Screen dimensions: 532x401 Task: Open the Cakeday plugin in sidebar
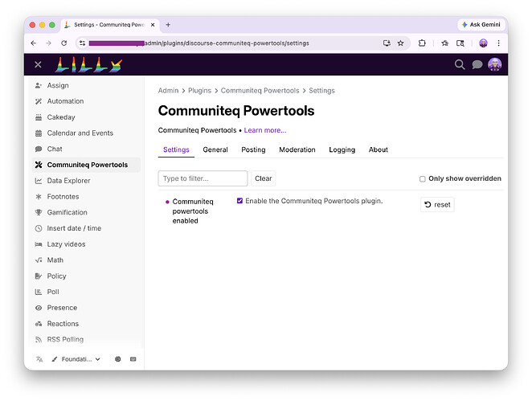(x=86, y=117)
